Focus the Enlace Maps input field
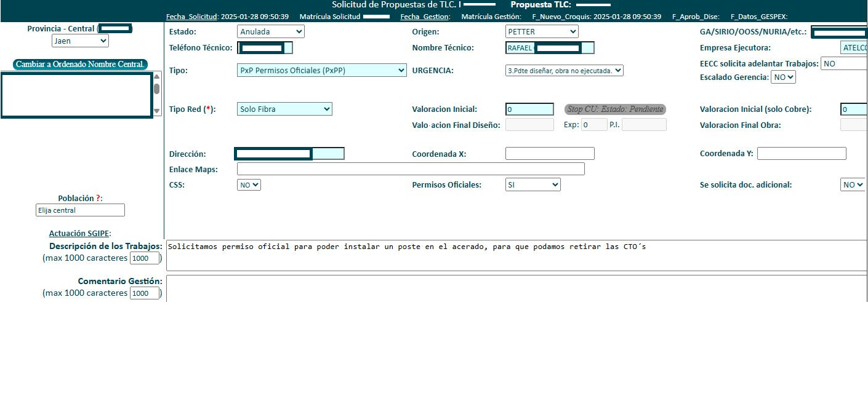The image size is (868, 396). (411, 169)
